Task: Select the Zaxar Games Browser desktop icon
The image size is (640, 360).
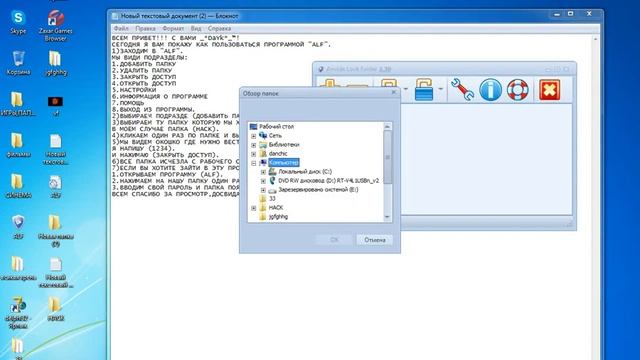Action: tap(56, 26)
